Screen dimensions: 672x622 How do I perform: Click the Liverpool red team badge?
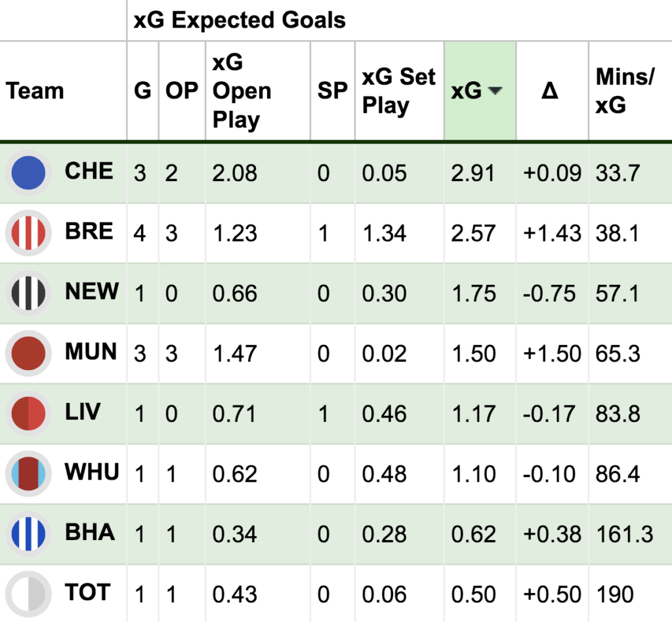coord(29,414)
